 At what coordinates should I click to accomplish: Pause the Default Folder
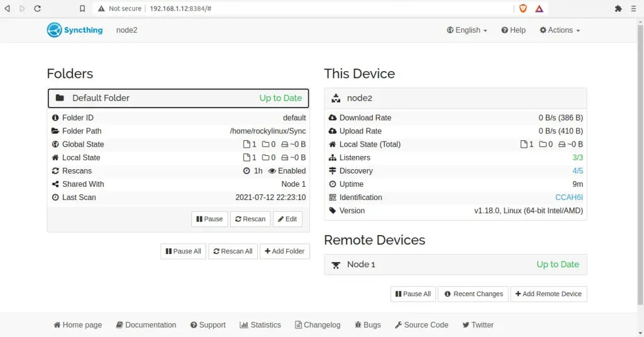point(209,219)
